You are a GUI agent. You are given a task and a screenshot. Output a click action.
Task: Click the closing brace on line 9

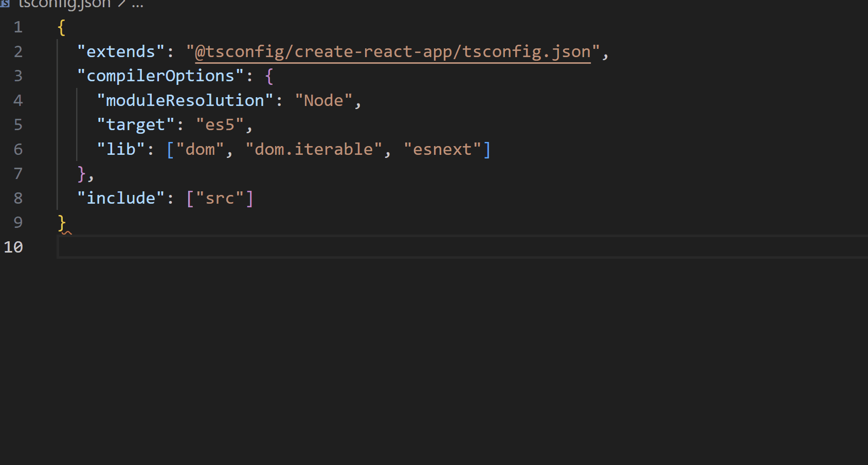[x=61, y=222]
